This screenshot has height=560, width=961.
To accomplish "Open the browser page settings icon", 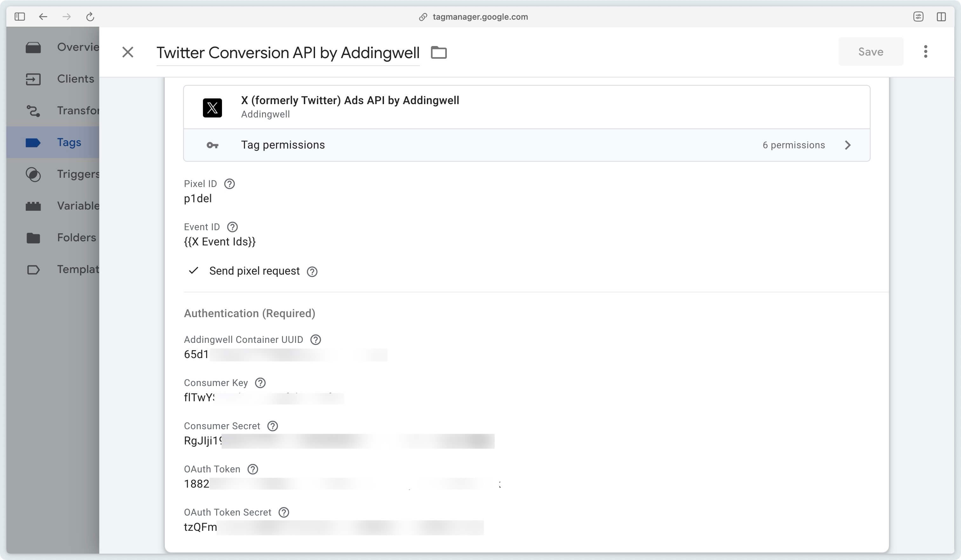I will click(x=918, y=17).
